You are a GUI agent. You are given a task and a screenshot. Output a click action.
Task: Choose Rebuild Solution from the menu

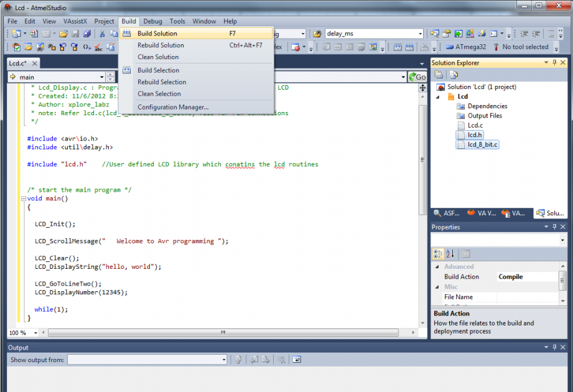[x=196, y=45]
